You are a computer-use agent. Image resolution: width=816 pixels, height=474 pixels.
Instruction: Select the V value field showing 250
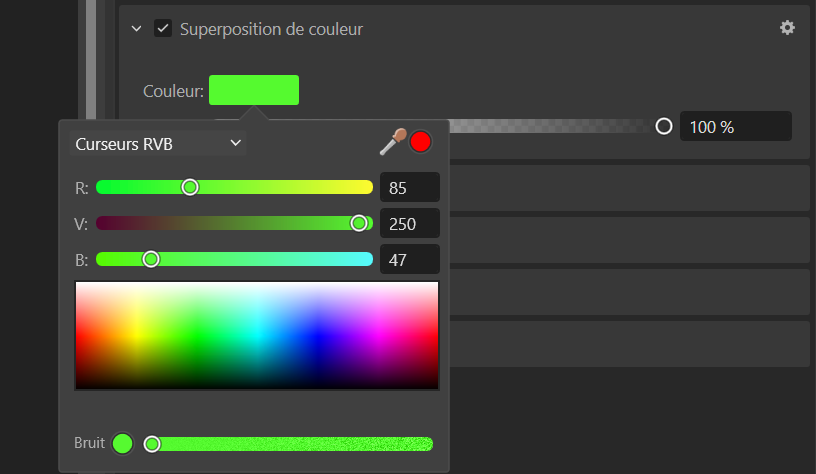point(410,223)
